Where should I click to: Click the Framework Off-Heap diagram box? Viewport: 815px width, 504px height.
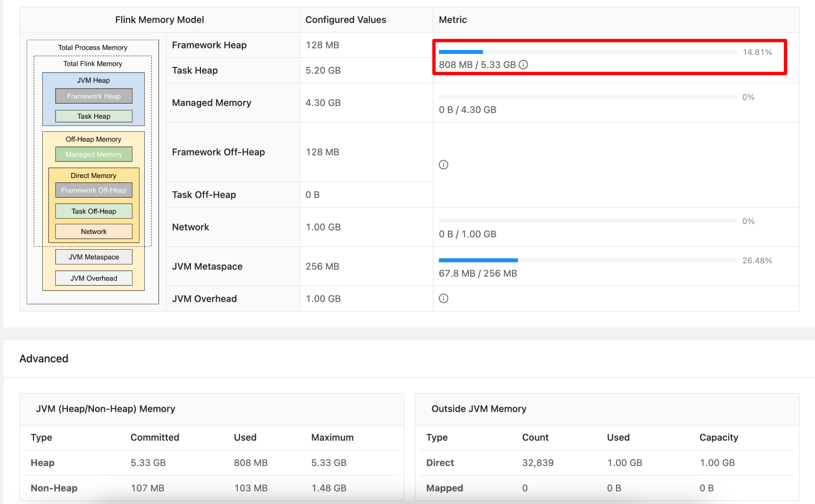click(x=94, y=190)
